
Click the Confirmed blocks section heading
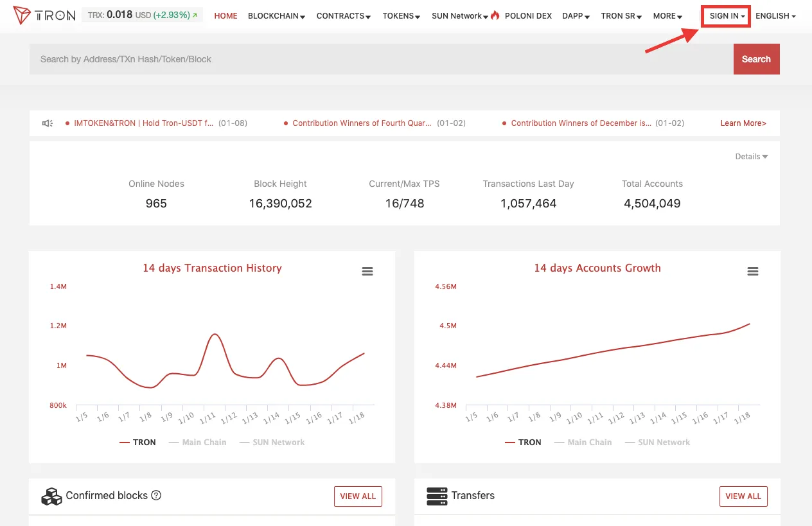click(x=107, y=495)
